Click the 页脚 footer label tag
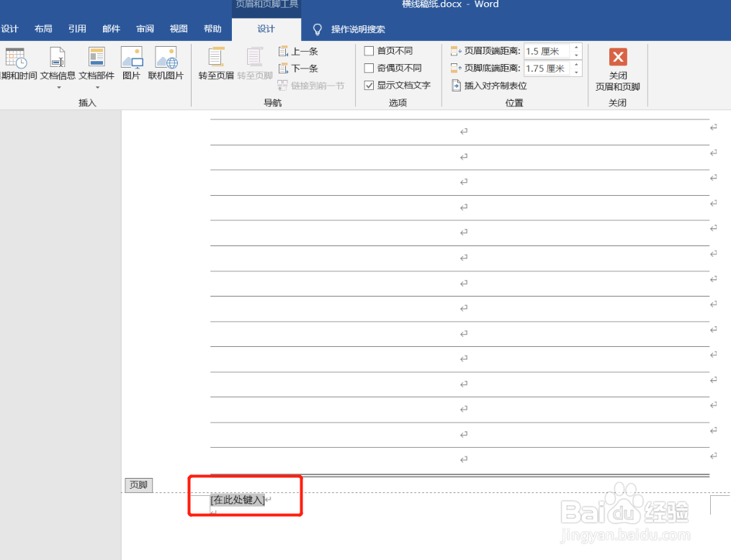The height and width of the screenshot is (560, 731). tap(138, 485)
